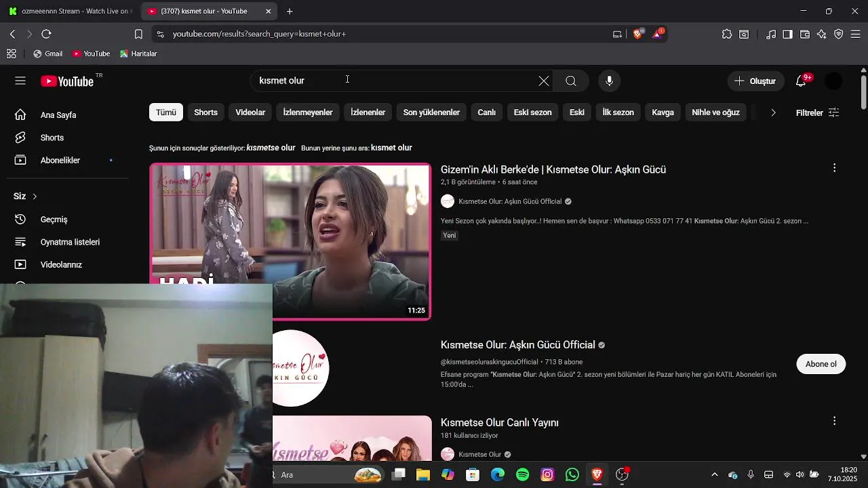
Task: Go back with the browser back arrow
Action: coord(12,34)
